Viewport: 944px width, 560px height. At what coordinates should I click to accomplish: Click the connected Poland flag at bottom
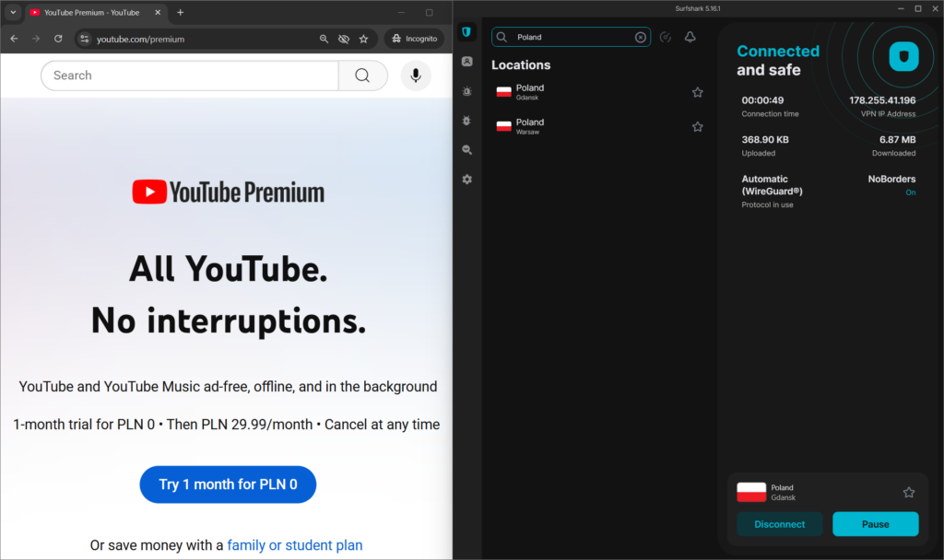pyautogui.click(x=751, y=492)
